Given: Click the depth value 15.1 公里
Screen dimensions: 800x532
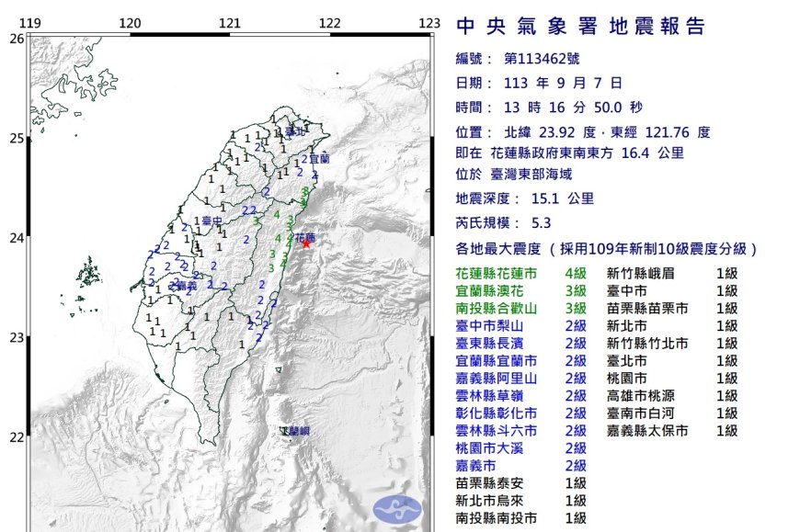Looking at the screenshot, I should [x=563, y=198].
